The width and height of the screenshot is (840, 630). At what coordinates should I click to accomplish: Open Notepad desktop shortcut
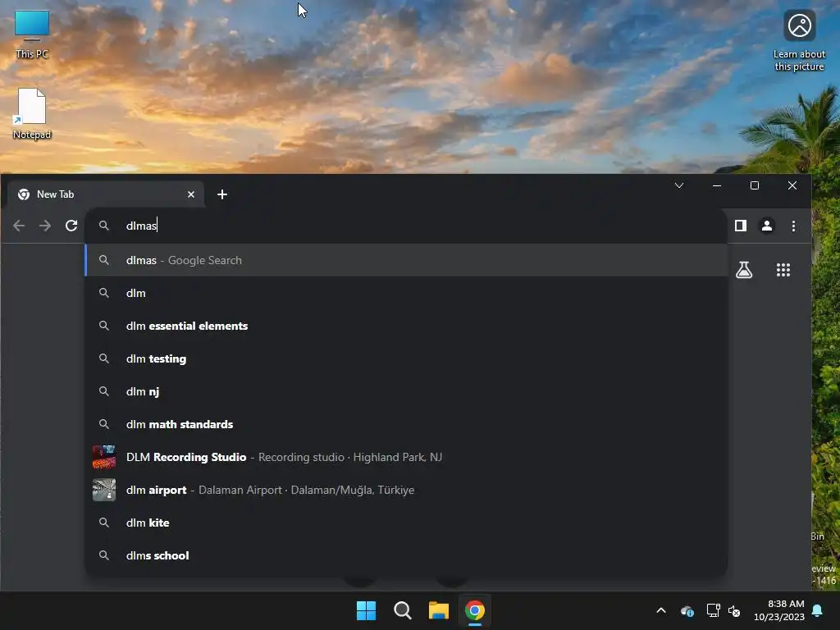[32, 114]
